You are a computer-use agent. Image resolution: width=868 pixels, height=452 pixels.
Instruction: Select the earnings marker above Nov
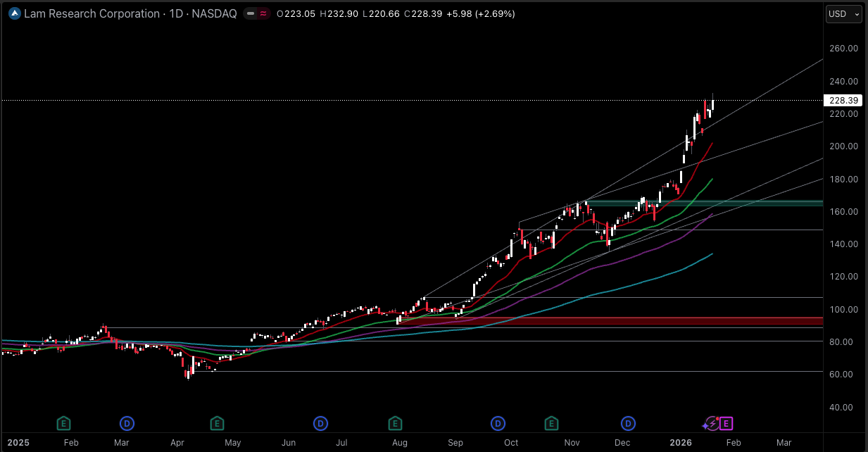pyautogui.click(x=551, y=423)
